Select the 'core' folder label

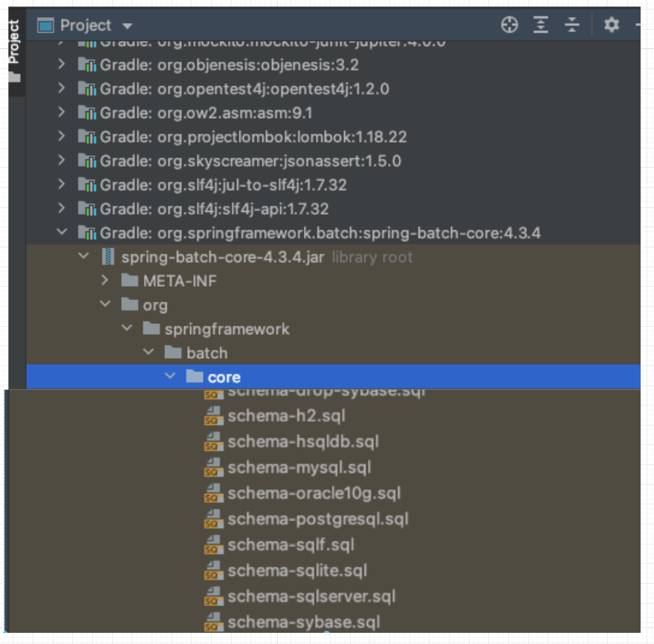click(224, 377)
